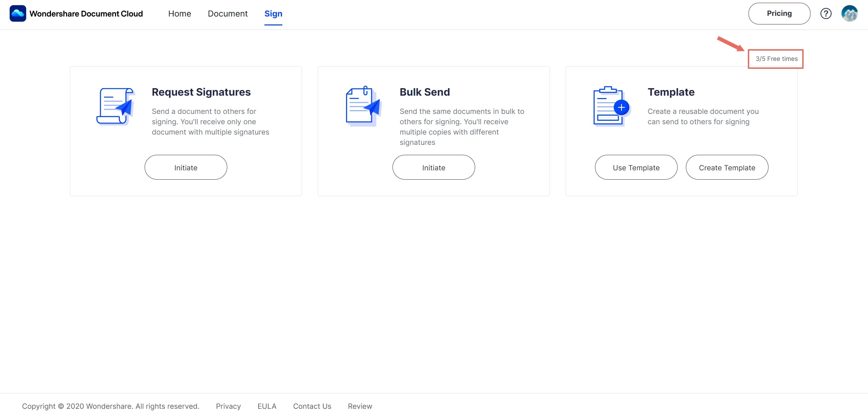The image size is (868, 416).
Task: Open the Pricing page button
Action: pos(779,13)
